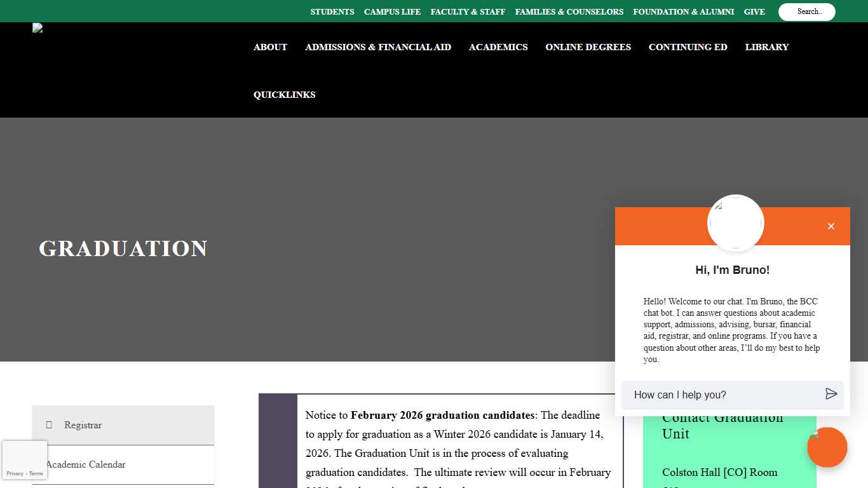
Task: Click Bruno's avatar at the chat top
Action: pos(735,223)
